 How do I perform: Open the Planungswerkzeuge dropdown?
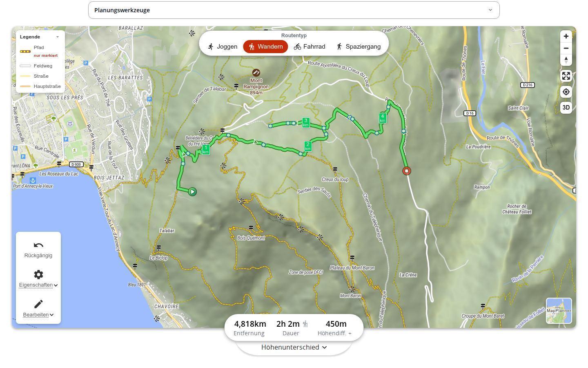point(294,10)
